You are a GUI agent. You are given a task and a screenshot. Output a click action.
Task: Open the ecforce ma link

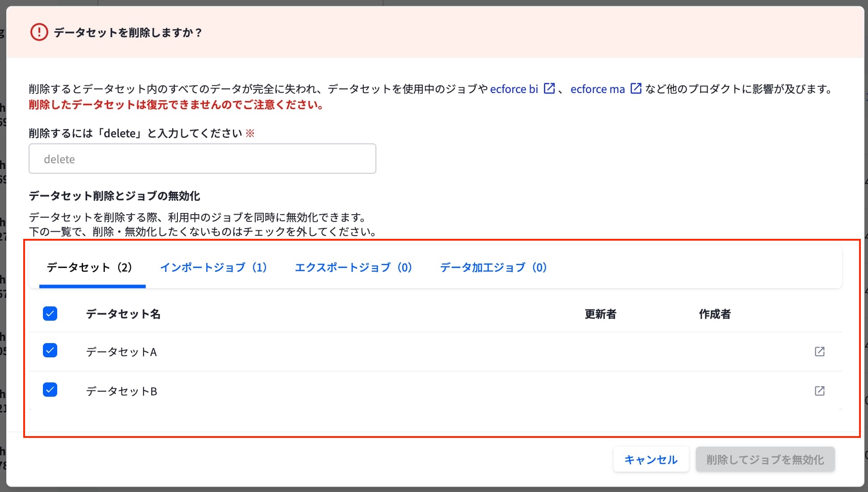(x=598, y=89)
